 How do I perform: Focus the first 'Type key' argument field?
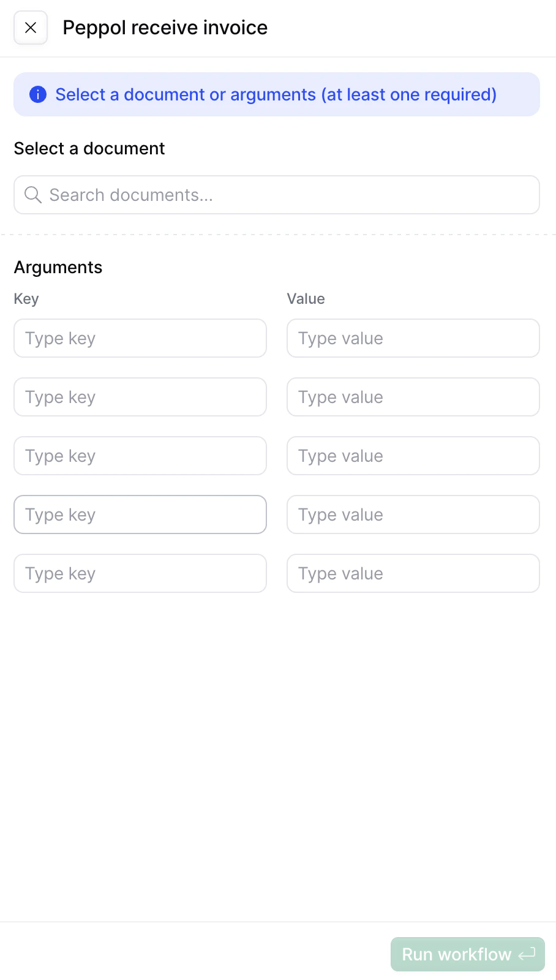[x=140, y=338]
